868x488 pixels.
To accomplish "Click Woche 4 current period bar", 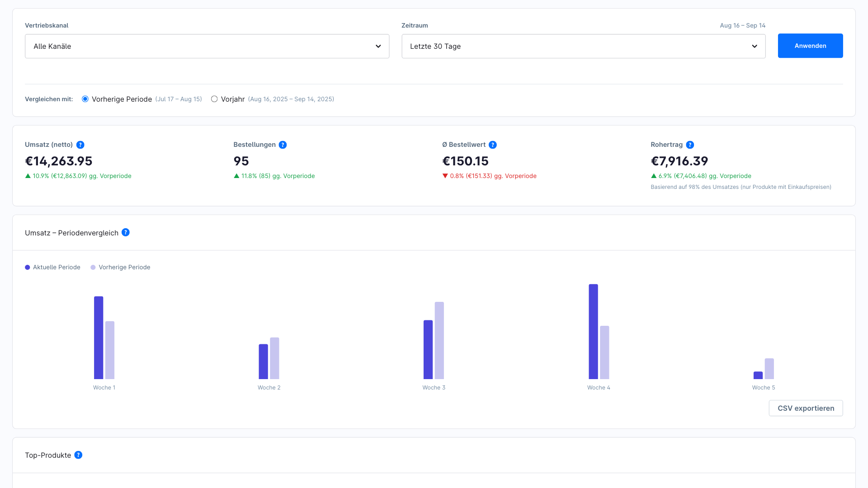I will tap(593, 332).
